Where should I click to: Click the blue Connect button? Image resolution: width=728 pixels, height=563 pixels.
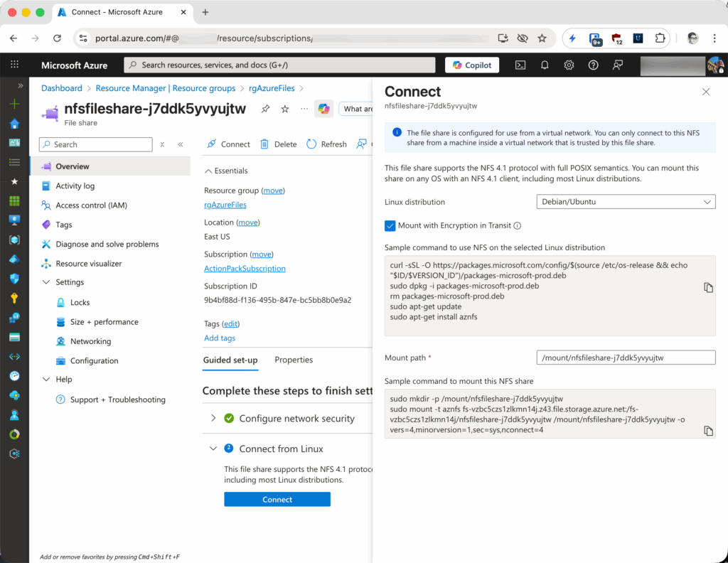[x=277, y=499]
